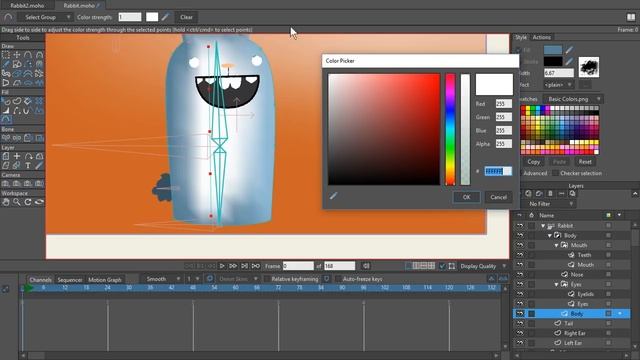Click the eyedropper in the options bar
The width and height of the screenshot is (640, 360).
[165, 17]
